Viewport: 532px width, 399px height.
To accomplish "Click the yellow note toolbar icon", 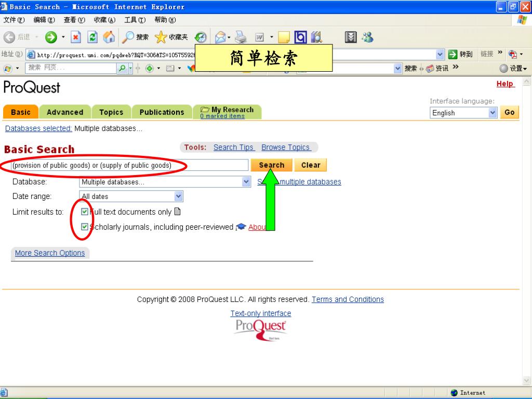I will (284, 37).
